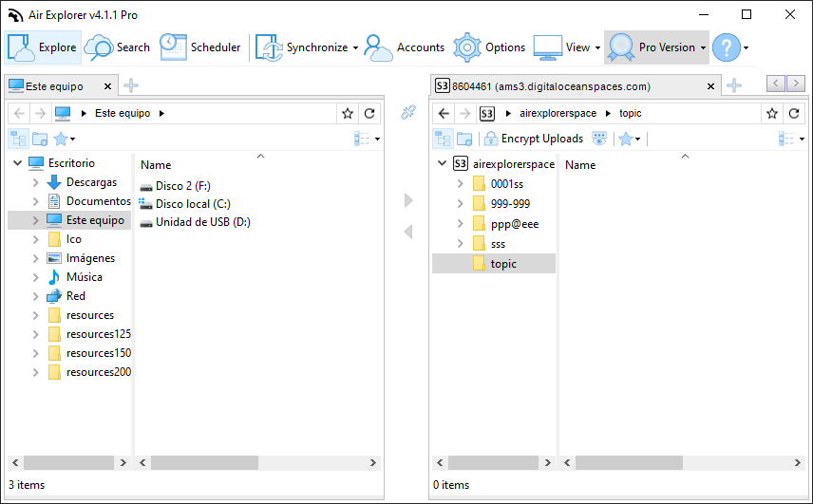Click the Synchronize button
The height and width of the screenshot is (504, 813).
click(302, 47)
